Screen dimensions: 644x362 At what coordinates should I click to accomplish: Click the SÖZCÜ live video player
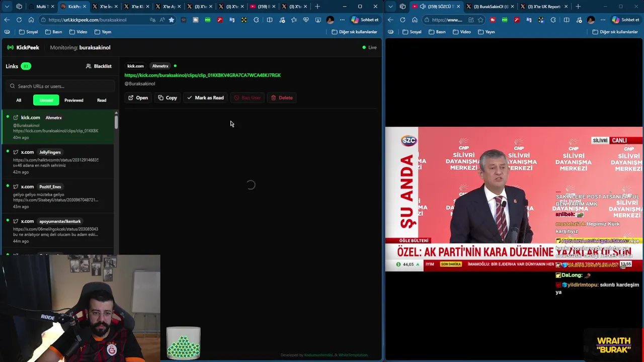[x=514, y=199]
